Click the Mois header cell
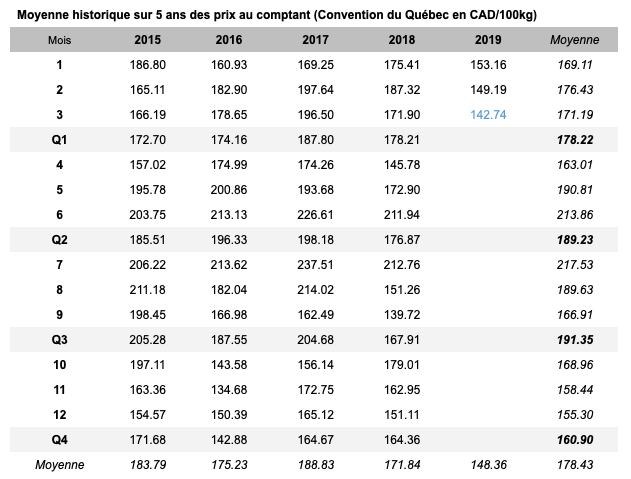 59,40
